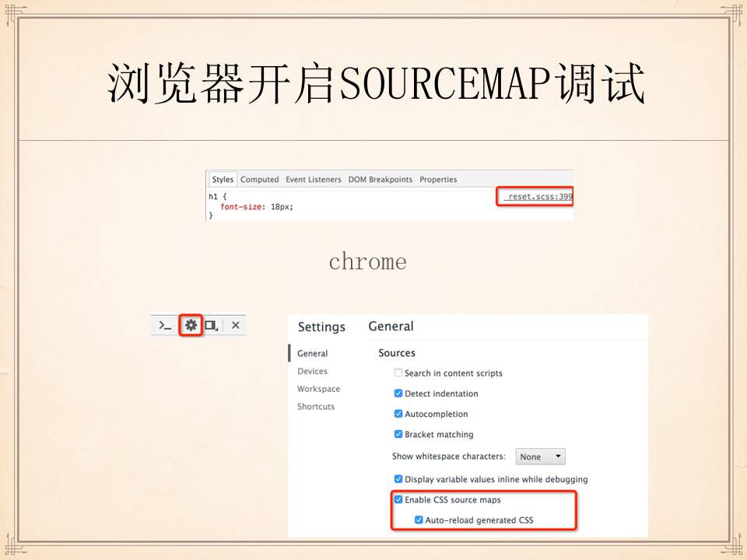Open Show whitespace characters dropdown

click(x=540, y=457)
